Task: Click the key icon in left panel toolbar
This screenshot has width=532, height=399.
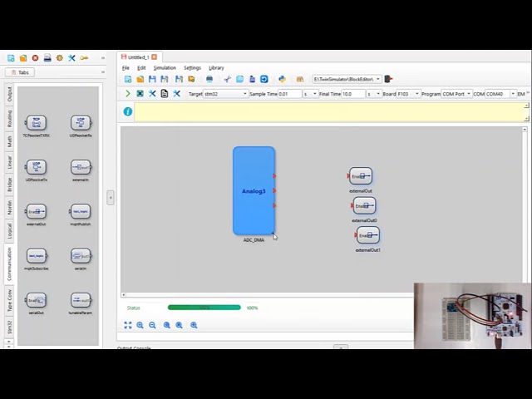Action: [x=84, y=58]
